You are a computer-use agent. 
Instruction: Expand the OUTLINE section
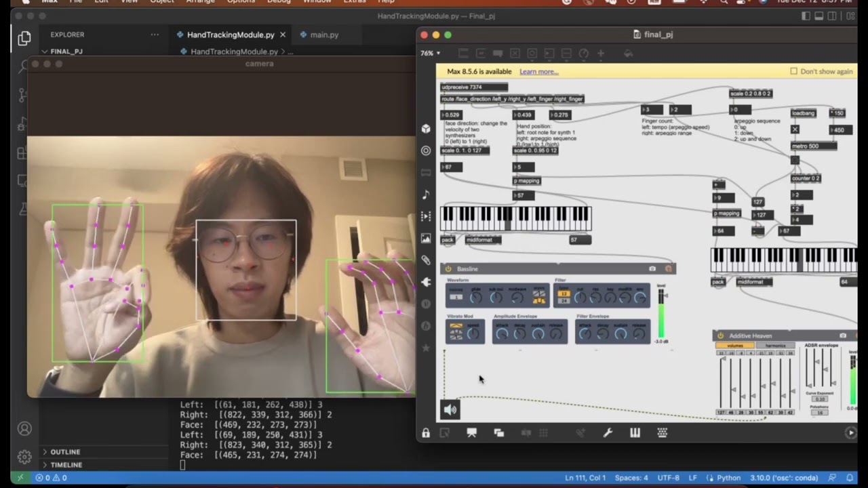(65, 452)
